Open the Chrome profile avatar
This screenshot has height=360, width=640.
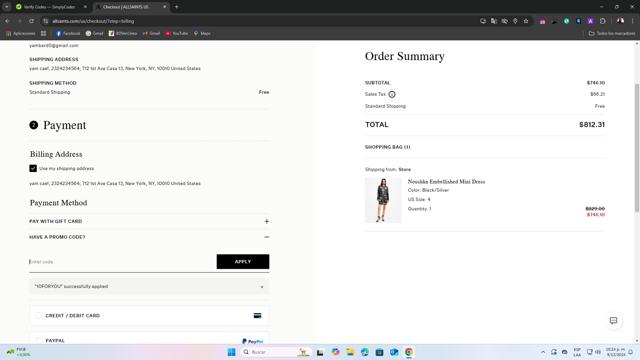pyautogui.click(x=620, y=21)
